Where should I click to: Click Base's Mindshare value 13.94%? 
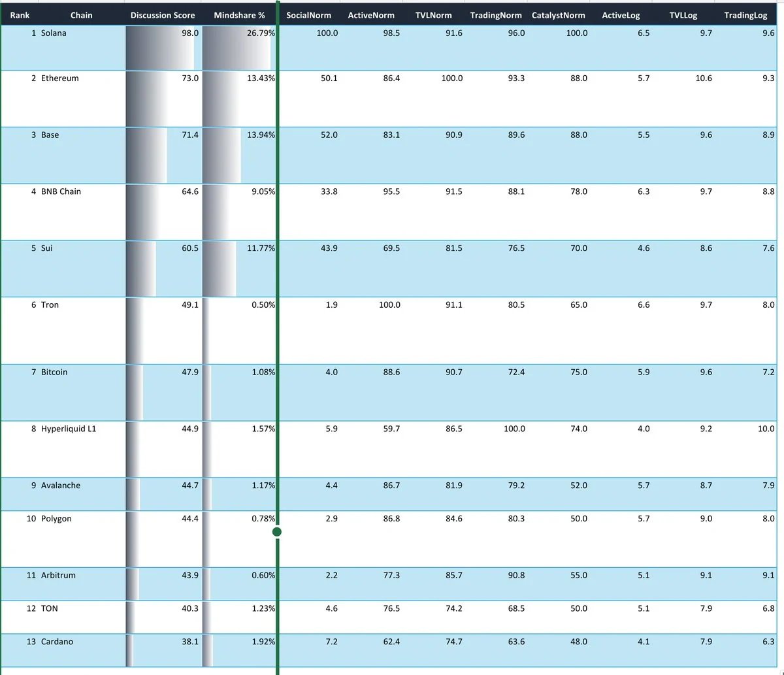coord(261,135)
